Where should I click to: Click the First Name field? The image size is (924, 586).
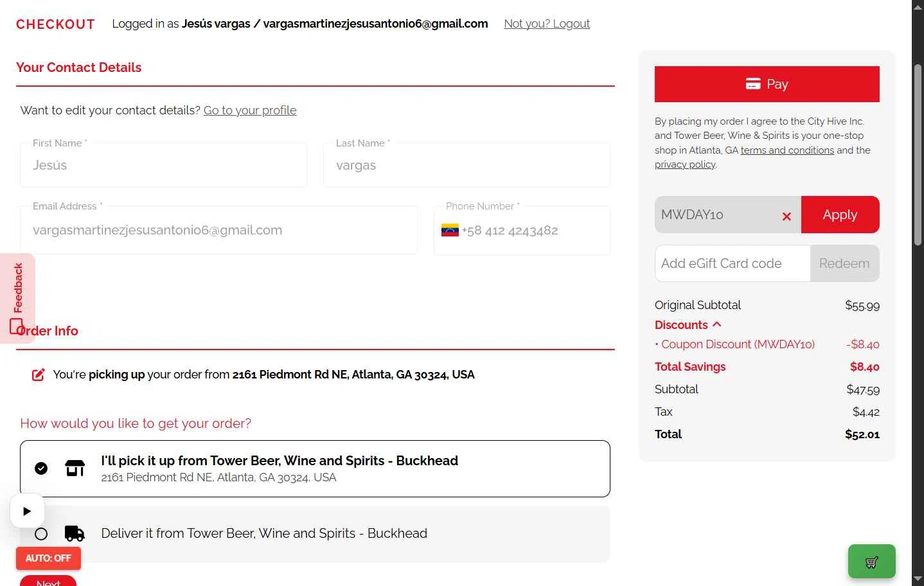163,165
